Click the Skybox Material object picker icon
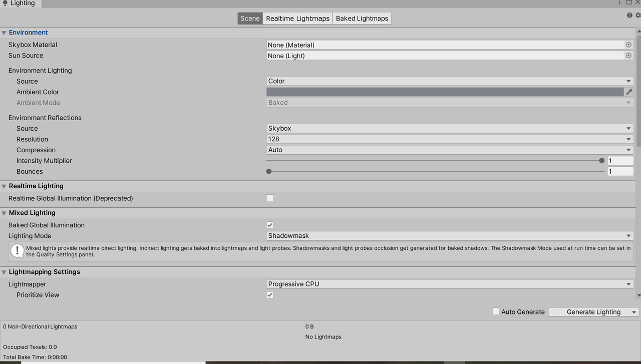Screen dimensions: 641x364 click(628, 45)
